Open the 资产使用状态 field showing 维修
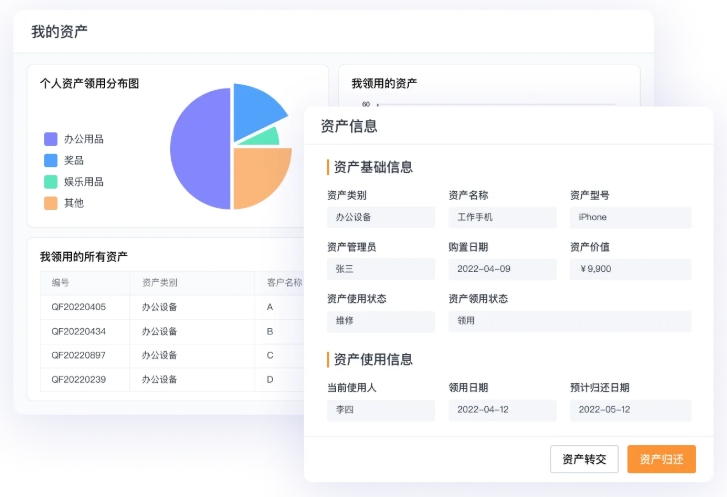Screen dimensions: 727x497 (x=380, y=321)
